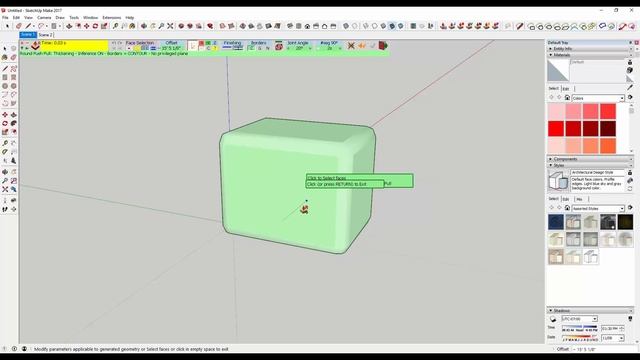Activate the Push/Pull tool in left toolbar
This screenshot has height=360, width=640.
coord(13,115)
